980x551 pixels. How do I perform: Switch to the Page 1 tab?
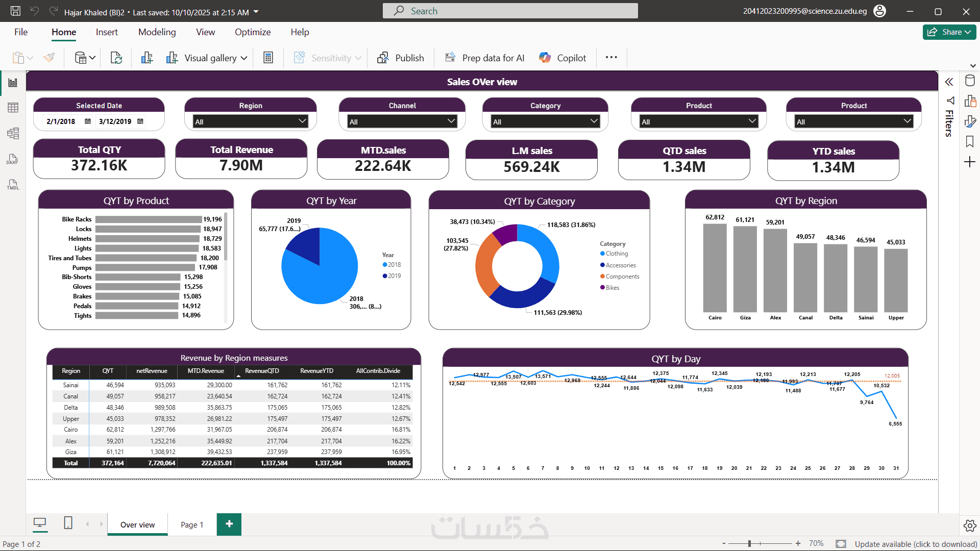click(x=192, y=525)
